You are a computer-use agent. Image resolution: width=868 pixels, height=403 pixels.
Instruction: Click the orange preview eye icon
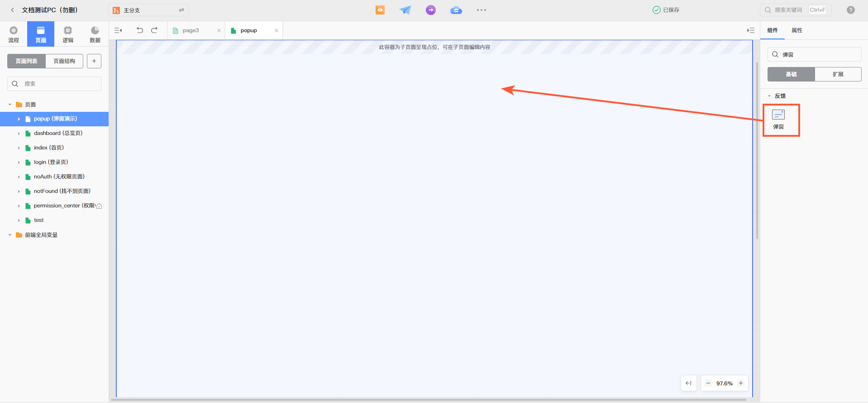tap(380, 10)
